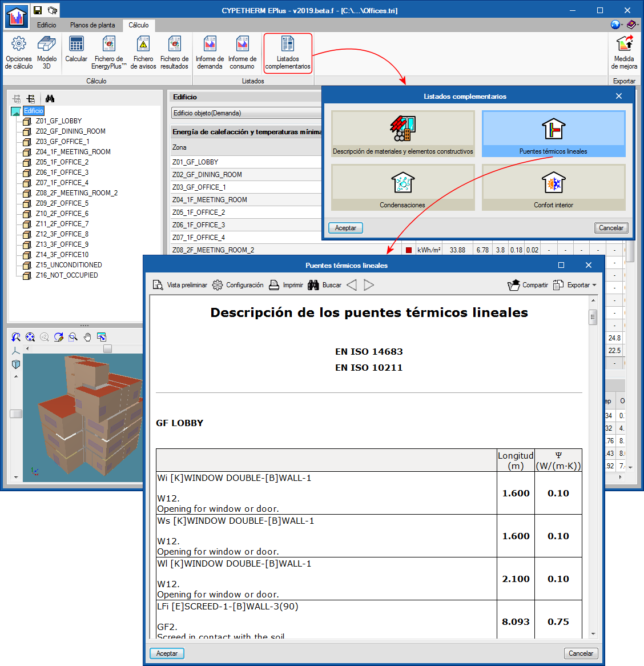Choose the Confort interior listing option
Image resolution: width=644 pixels, height=666 pixels.
554,187
